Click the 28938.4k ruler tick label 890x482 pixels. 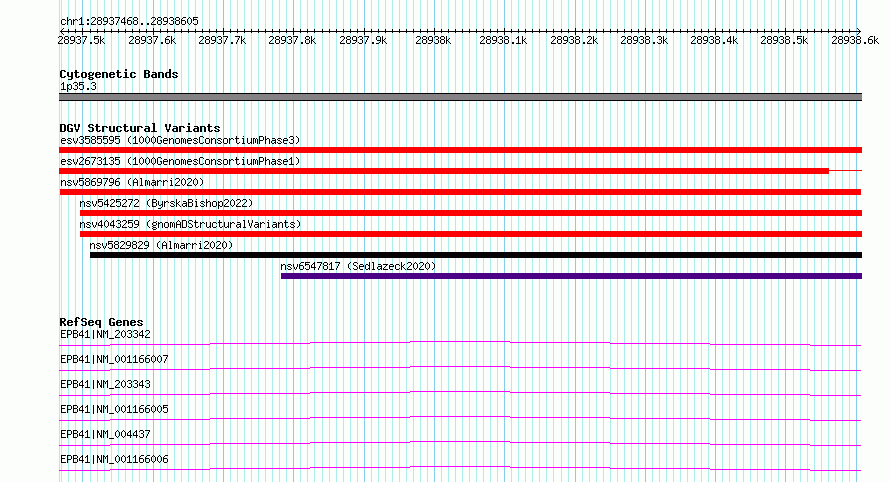714,40
